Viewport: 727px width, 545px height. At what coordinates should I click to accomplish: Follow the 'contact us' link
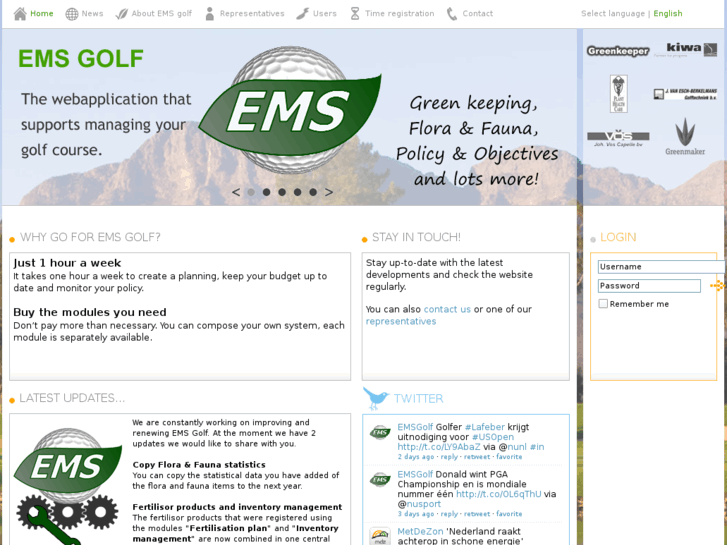click(447, 309)
